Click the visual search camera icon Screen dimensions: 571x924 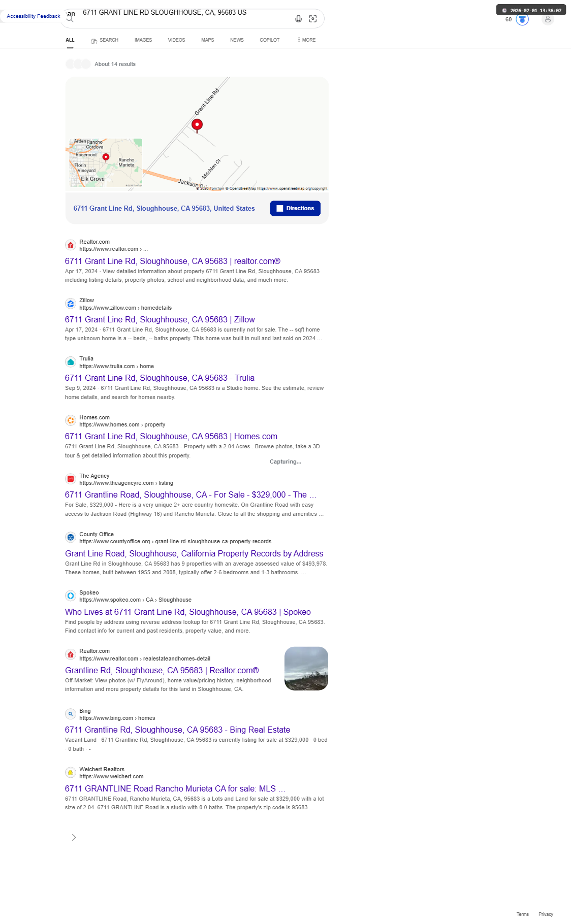pyautogui.click(x=313, y=19)
